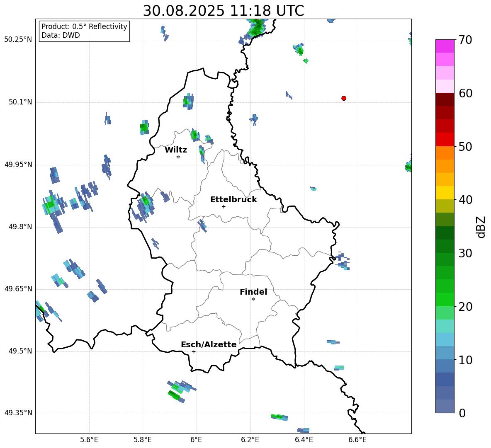Click the magenta top segment of colorbar
Screen dimensions: 491x448
445,46
